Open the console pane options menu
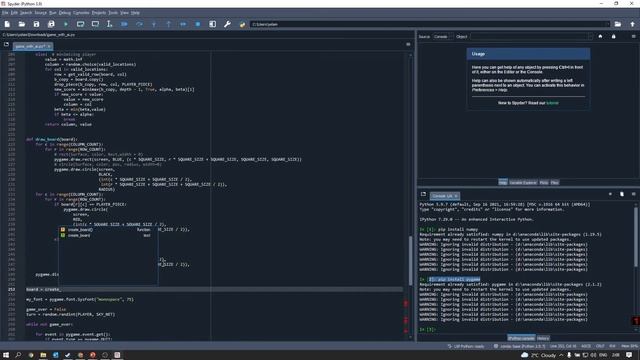 tap(633, 194)
